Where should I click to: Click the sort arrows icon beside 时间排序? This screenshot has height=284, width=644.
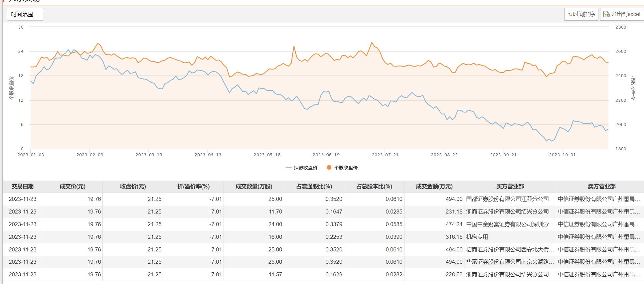570,14
